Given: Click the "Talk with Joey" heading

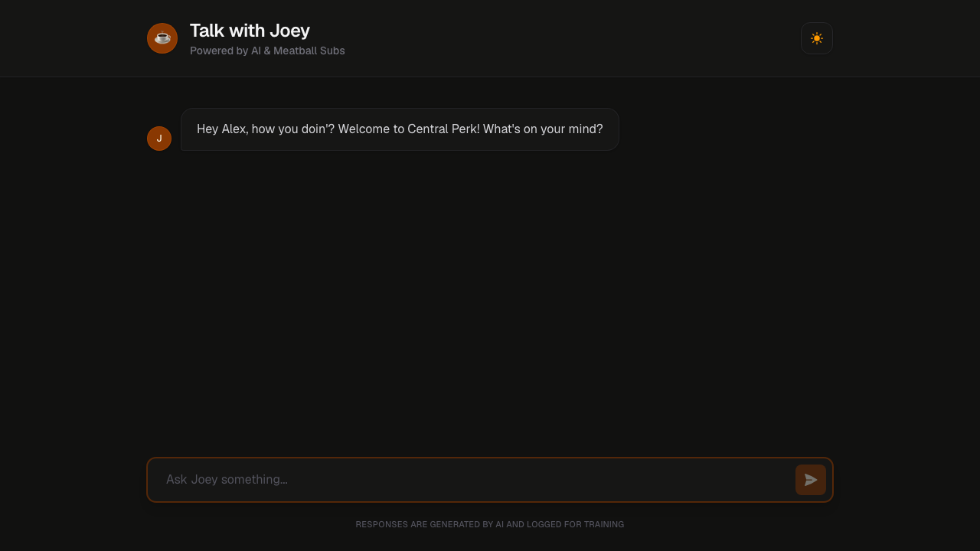Looking at the screenshot, I should 250,31.
